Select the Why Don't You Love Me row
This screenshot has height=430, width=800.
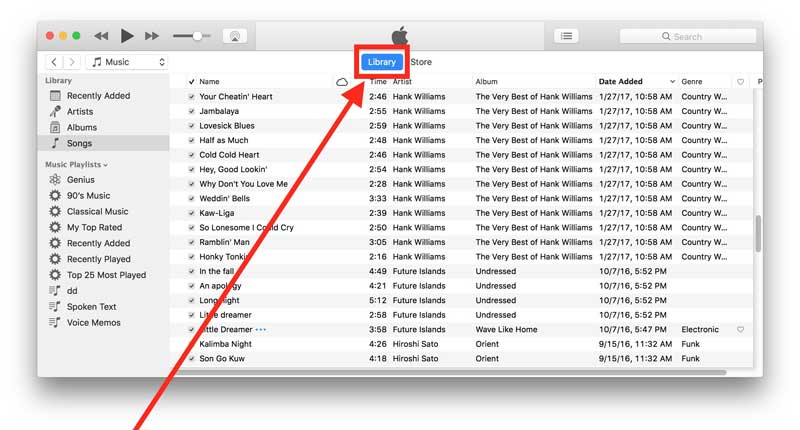[x=461, y=184]
